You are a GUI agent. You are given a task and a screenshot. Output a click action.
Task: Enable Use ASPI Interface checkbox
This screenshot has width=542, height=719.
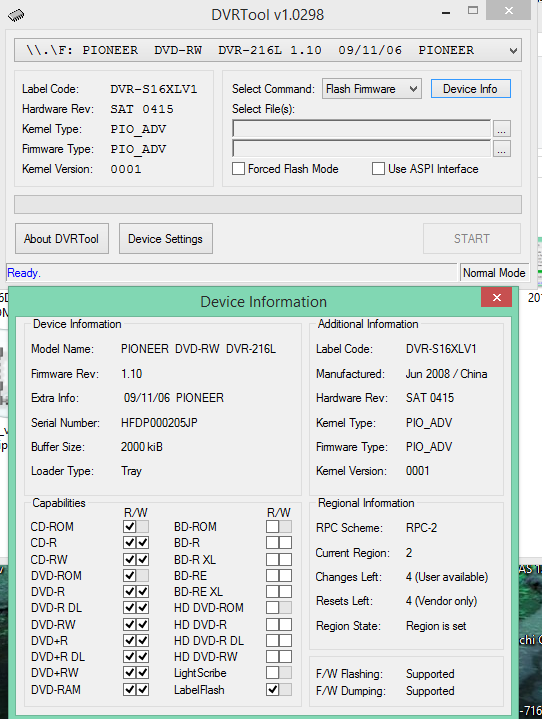[378, 169]
